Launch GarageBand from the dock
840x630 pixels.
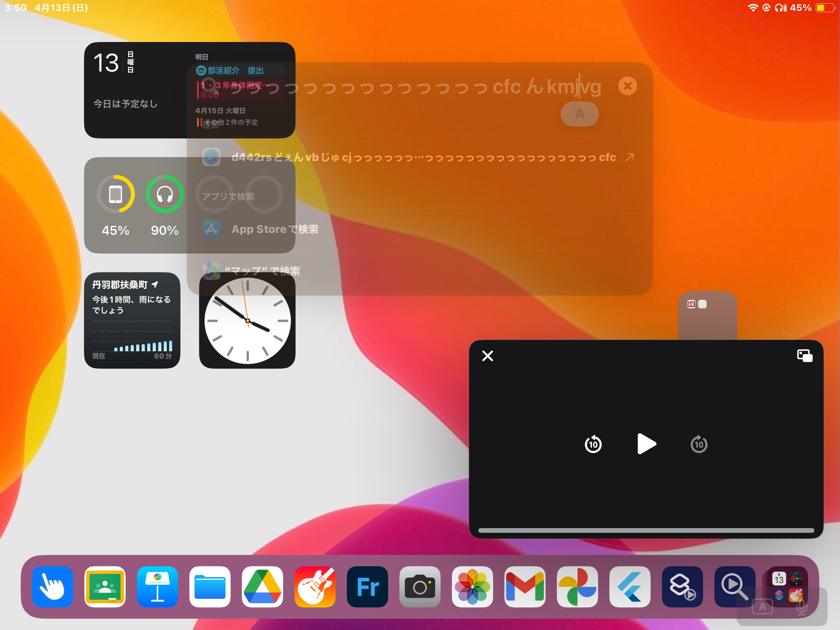tap(315, 587)
